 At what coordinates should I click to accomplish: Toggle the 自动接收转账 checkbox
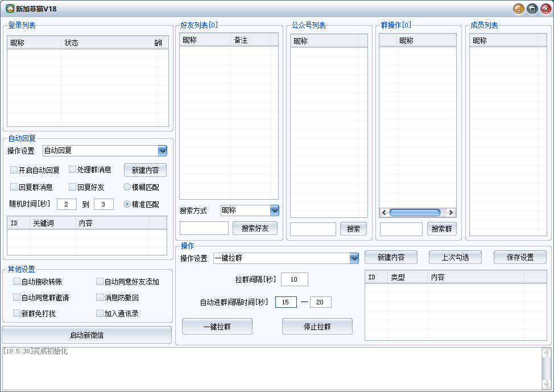tap(16, 282)
